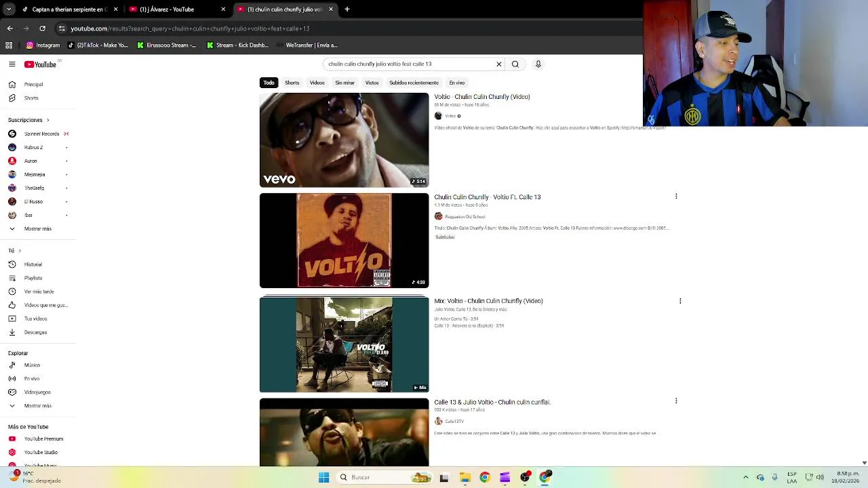Select the En vivo filter chip
Screen dimensions: 868x488
tap(457, 83)
